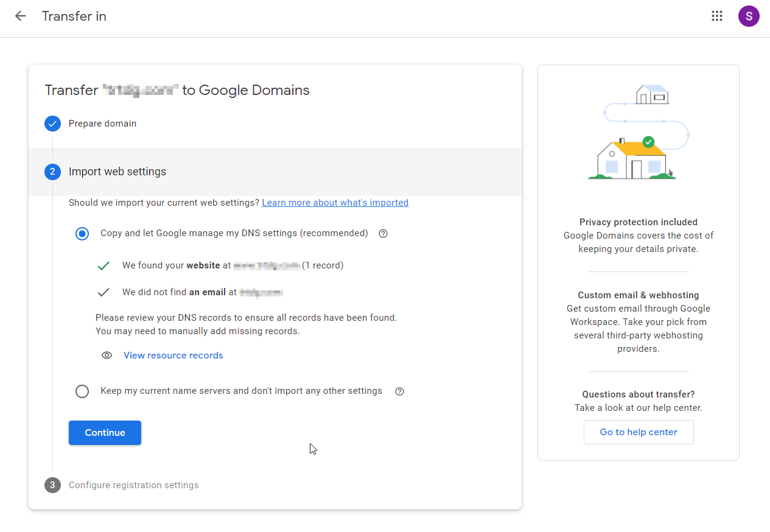This screenshot has width=770, height=532.
Task: Click the green website found checkmark
Action: [103, 266]
